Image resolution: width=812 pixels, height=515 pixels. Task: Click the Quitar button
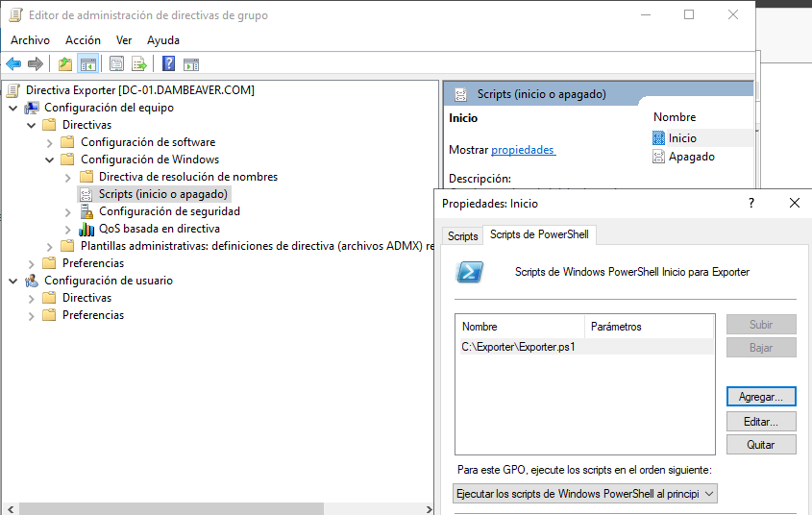coord(761,445)
